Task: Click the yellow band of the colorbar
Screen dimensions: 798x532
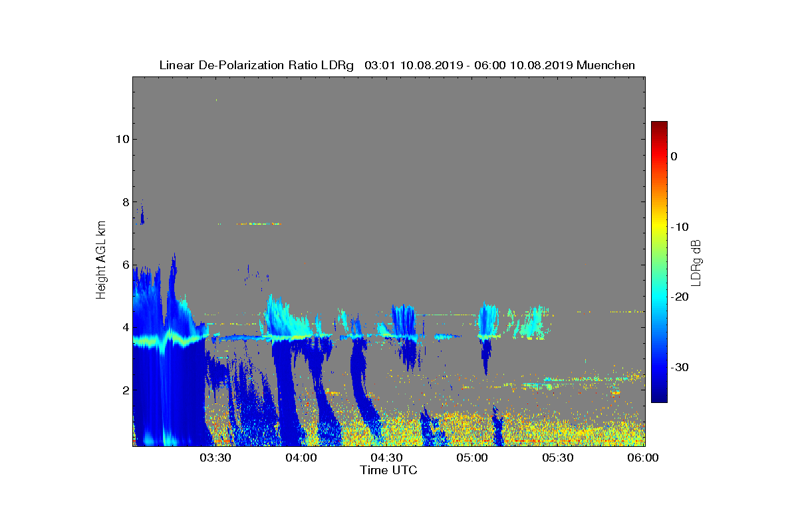Action: click(x=659, y=227)
